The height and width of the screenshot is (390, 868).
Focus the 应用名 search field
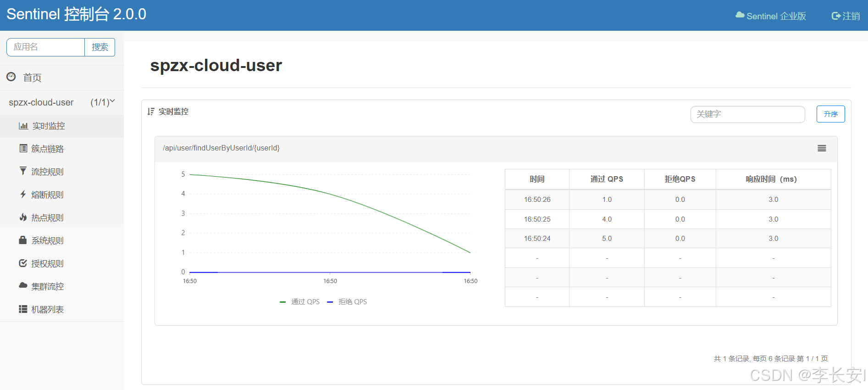(46, 47)
